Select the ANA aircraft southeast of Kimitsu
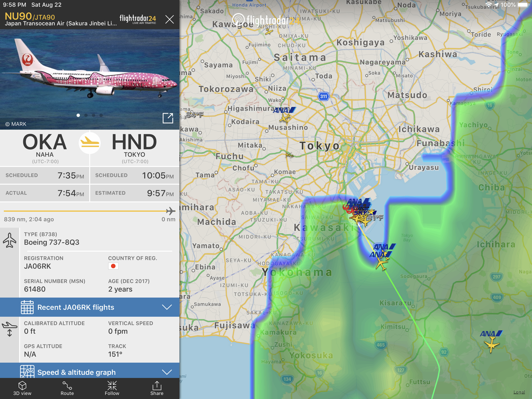 [491, 344]
